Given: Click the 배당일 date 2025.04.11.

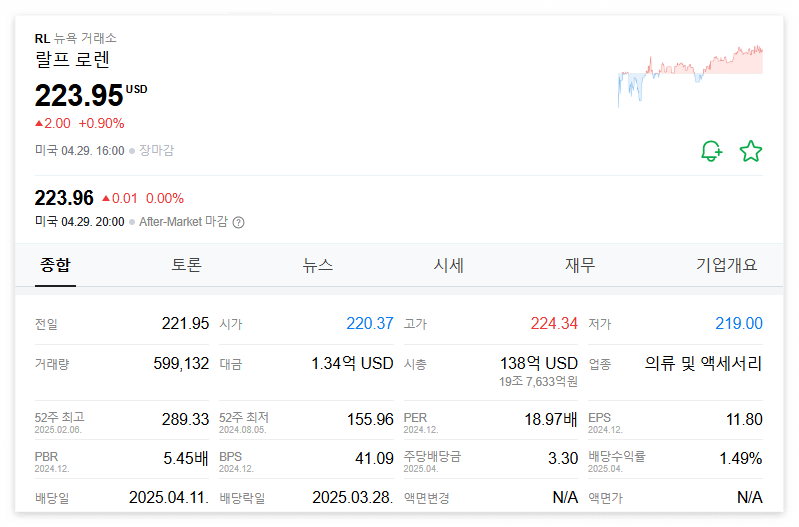Looking at the screenshot, I should click(x=169, y=497).
